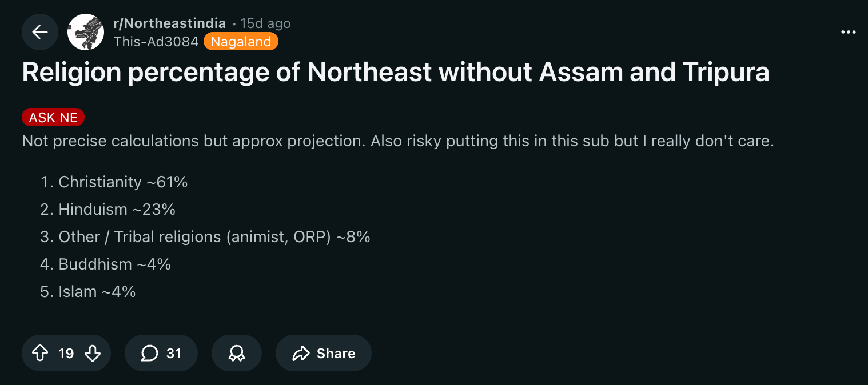Click the Buddhism ~4% list item
The width and height of the screenshot is (868, 385).
[114, 264]
